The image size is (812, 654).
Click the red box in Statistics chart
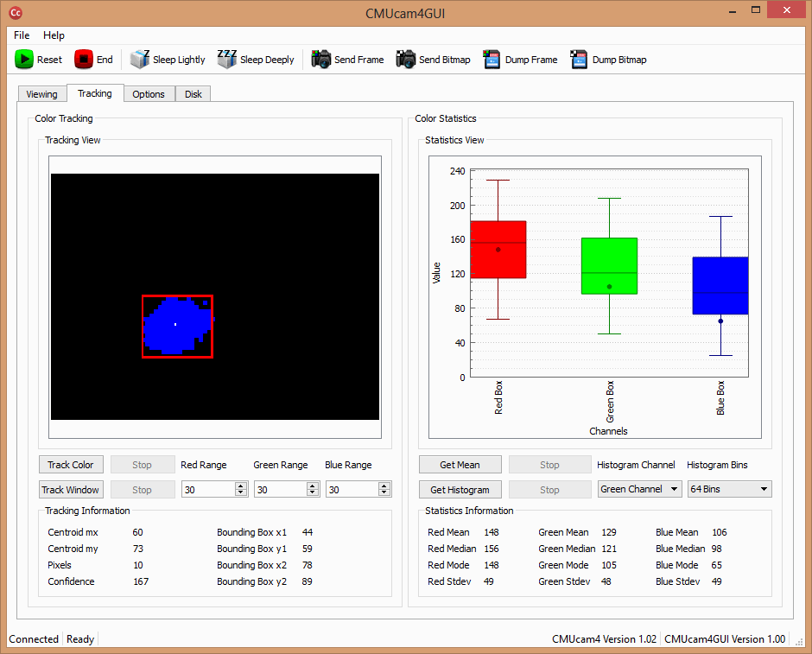click(498, 250)
